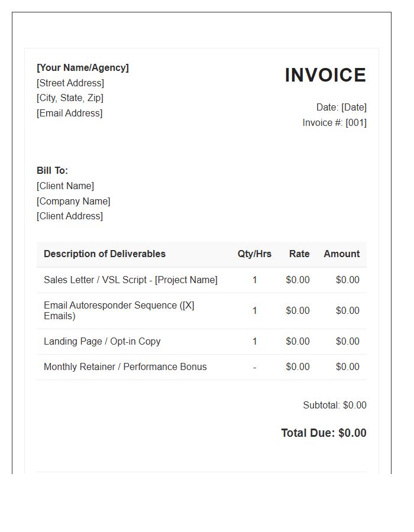Viewport: 414px width, 532px height.
Task: Click the Bill To: label
Action: tap(52, 171)
